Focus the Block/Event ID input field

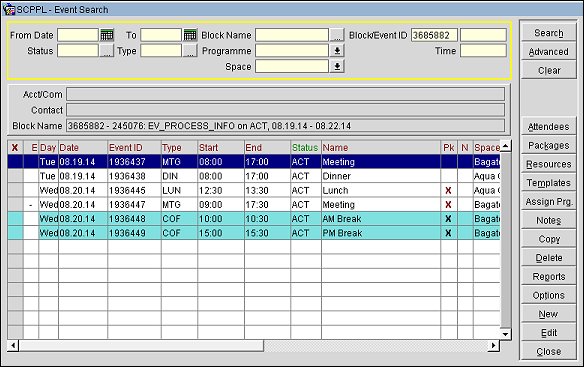coord(434,35)
